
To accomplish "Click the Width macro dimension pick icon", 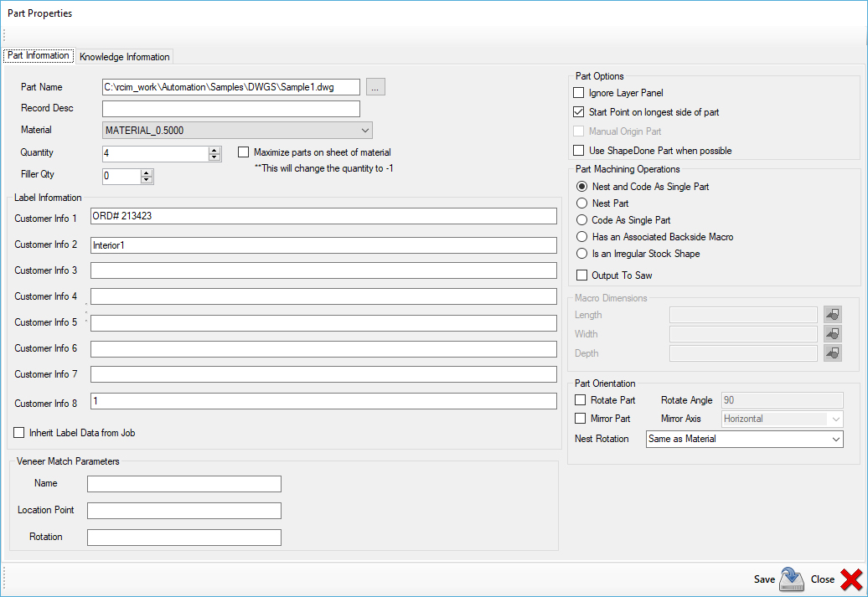I will click(833, 334).
